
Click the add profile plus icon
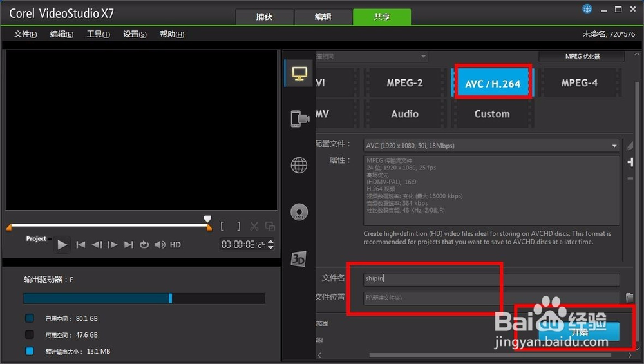tap(630, 162)
